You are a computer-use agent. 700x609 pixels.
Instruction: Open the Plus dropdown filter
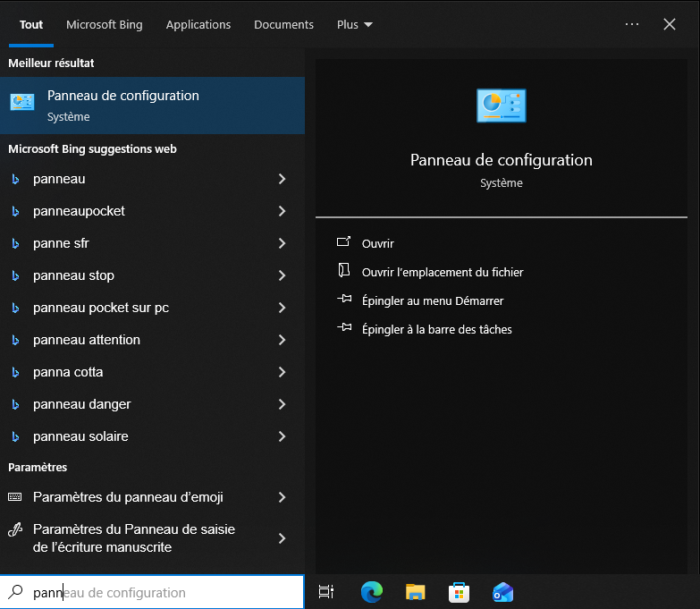coord(354,24)
